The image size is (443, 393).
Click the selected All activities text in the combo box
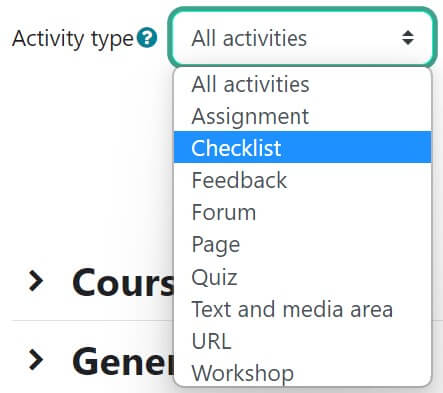249,38
